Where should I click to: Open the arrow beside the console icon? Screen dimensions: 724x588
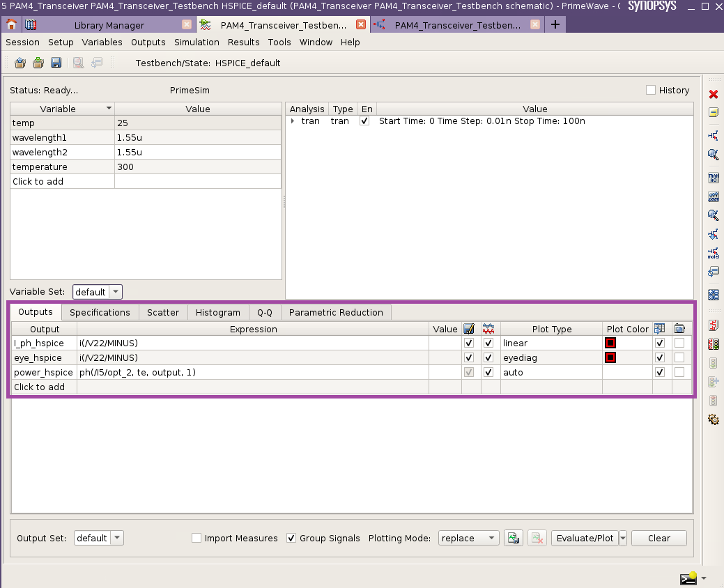[x=704, y=578]
